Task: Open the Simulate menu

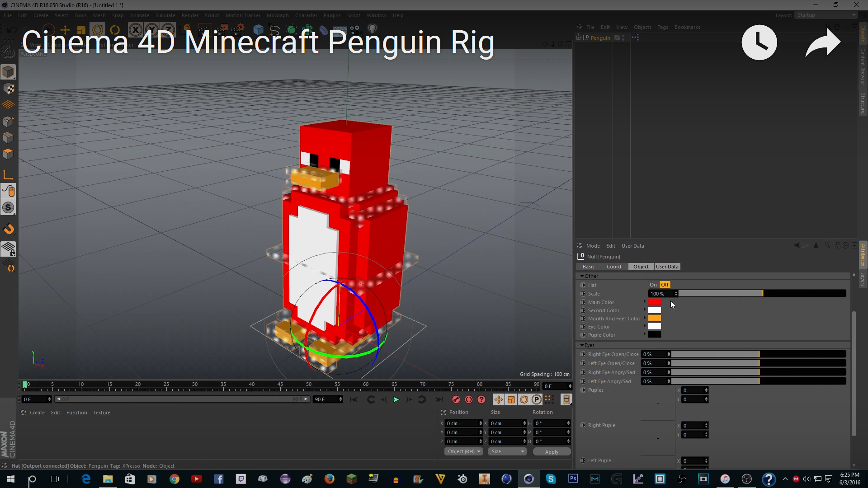Action: pos(165,15)
